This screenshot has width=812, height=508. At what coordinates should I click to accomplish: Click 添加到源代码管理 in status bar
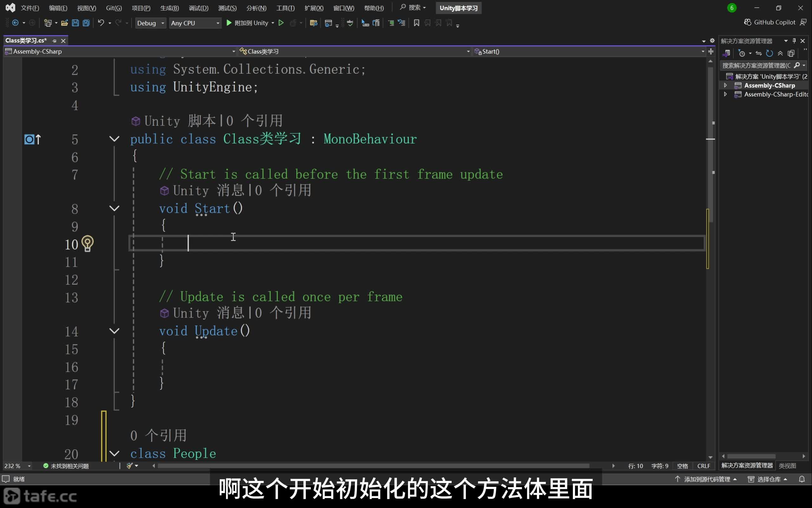click(706, 479)
